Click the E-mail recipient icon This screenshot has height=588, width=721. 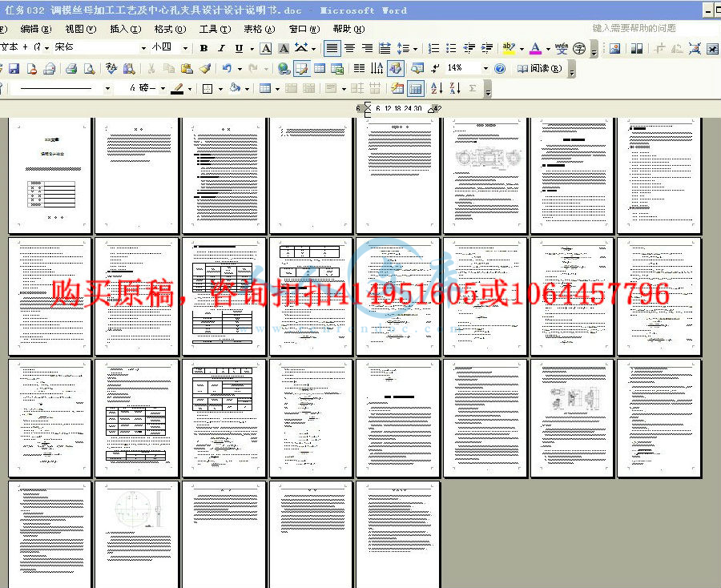[49, 69]
